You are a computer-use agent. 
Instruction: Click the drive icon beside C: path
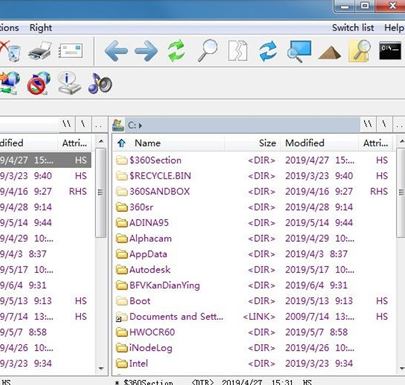(x=118, y=125)
